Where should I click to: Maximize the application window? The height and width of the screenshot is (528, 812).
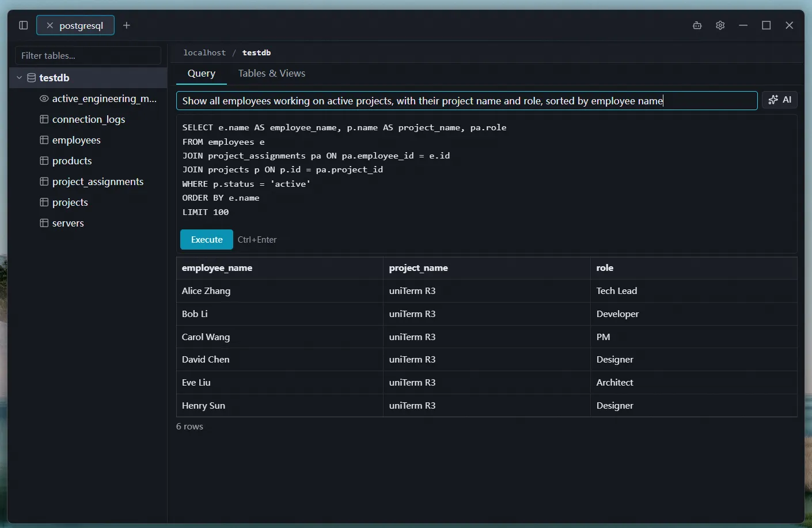click(766, 25)
